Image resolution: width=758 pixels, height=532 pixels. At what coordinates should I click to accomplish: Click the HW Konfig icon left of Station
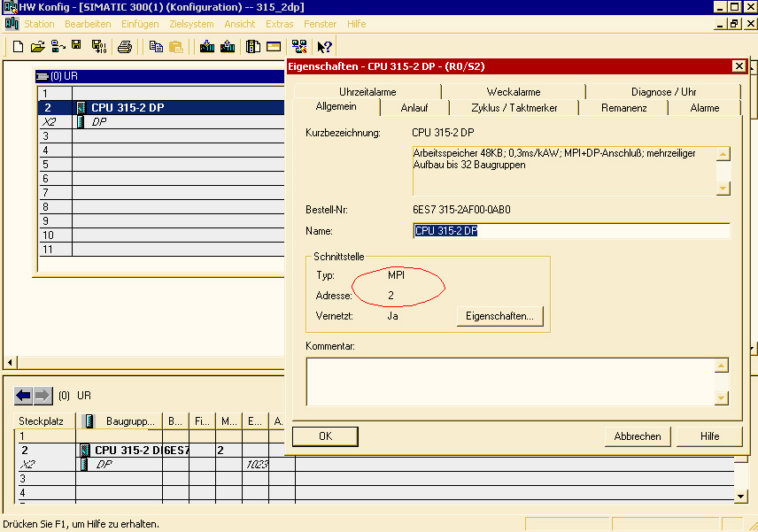pos(12,24)
